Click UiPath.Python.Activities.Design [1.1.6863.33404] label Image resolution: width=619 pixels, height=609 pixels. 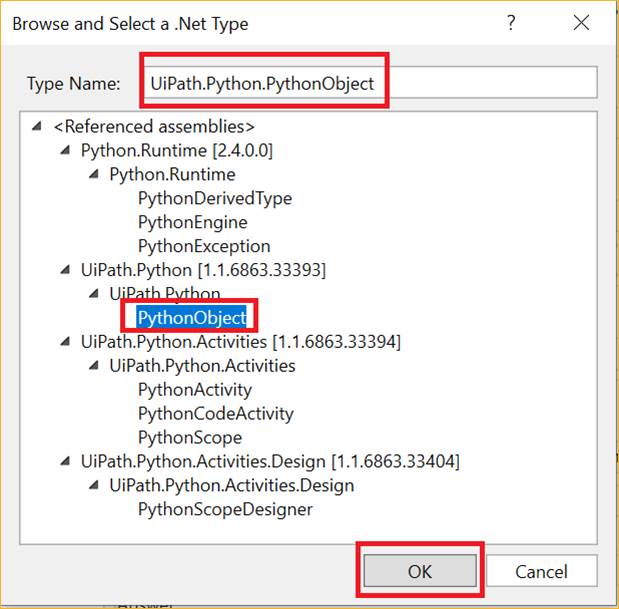[x=270, y=461]
